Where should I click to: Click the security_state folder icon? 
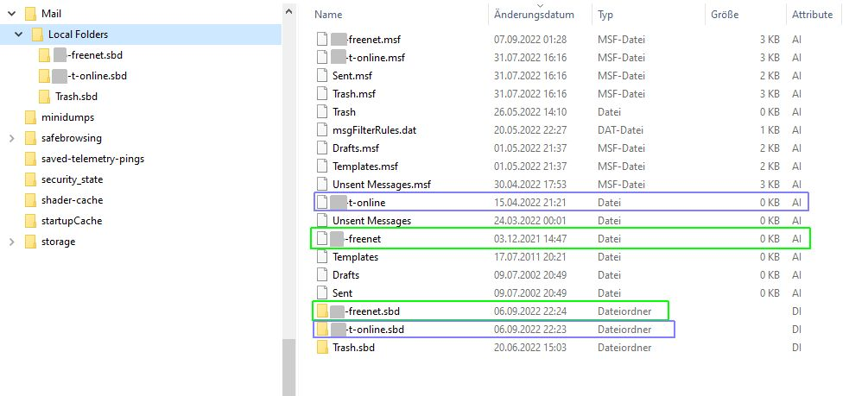[30, 179]
